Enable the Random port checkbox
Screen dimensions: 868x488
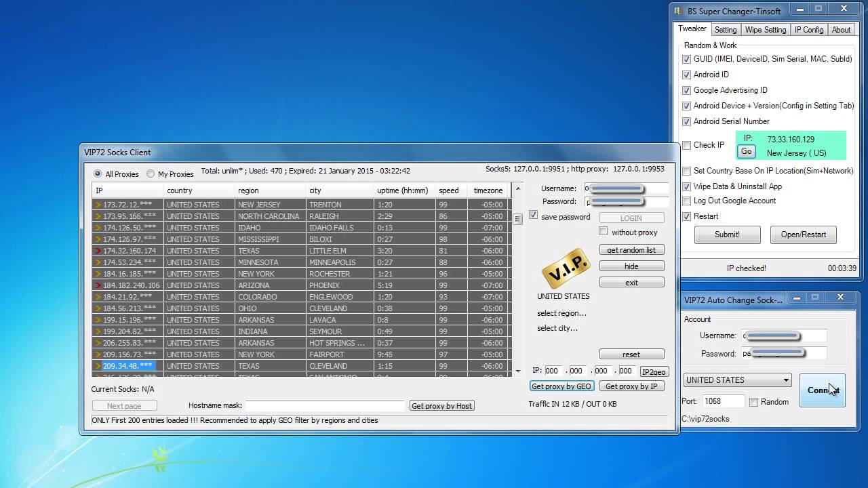tap(753, 402)
